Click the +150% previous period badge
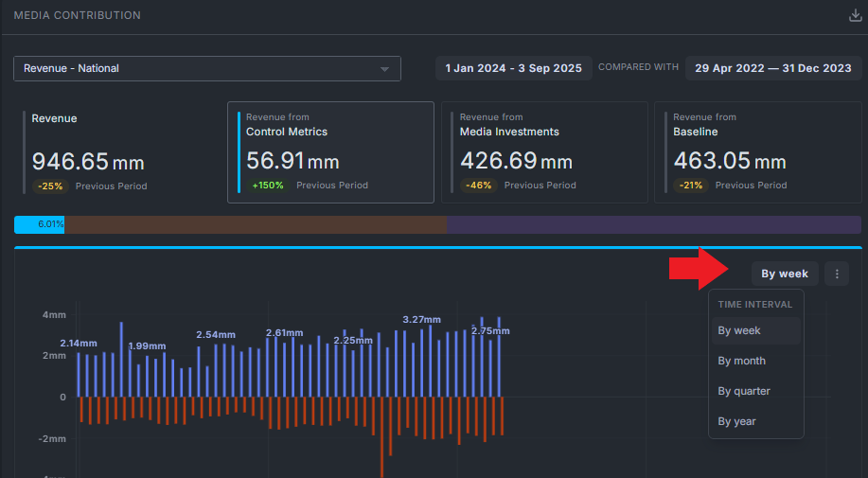The image size is (868, 478). 268,186
